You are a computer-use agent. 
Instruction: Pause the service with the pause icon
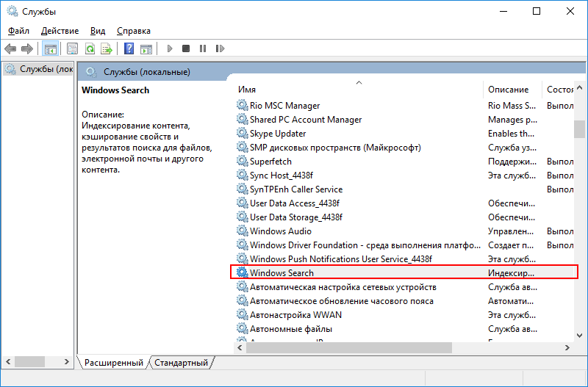(203, 48)
